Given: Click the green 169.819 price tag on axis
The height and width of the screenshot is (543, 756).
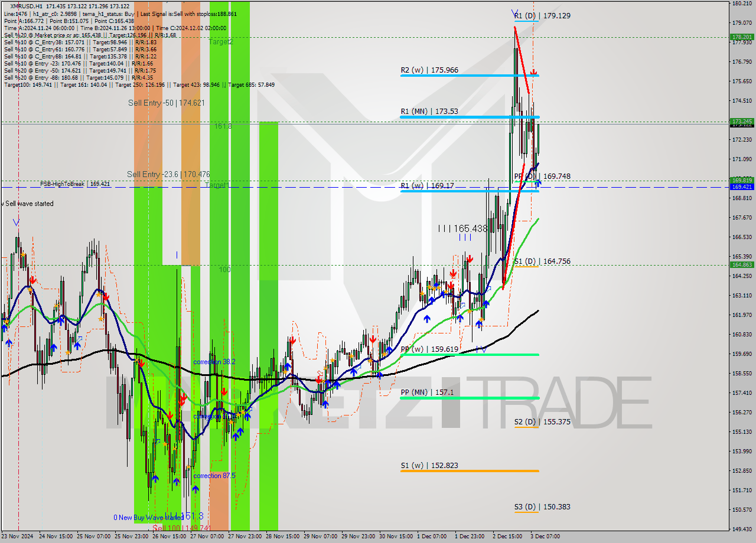Looking at the screenshot, I should coord(742,180).
